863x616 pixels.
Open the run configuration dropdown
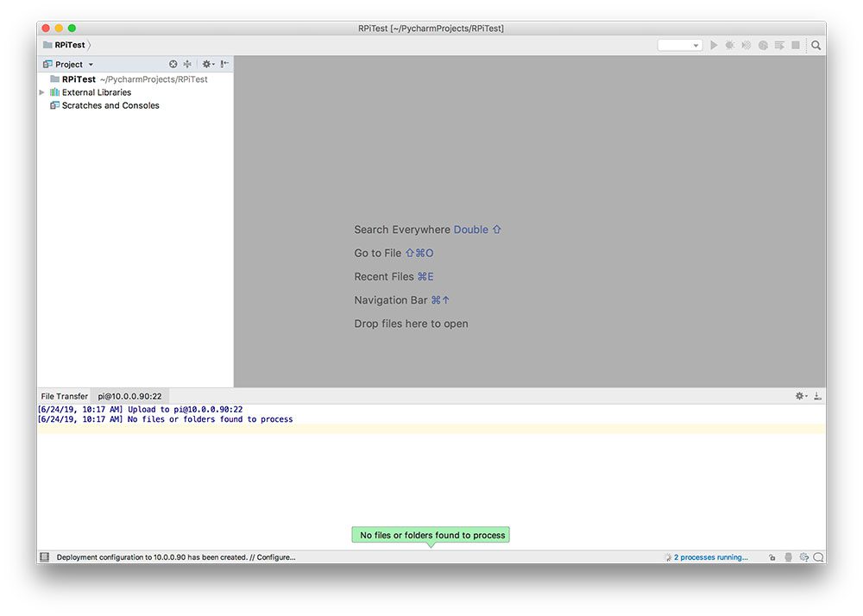pos(680,45)
